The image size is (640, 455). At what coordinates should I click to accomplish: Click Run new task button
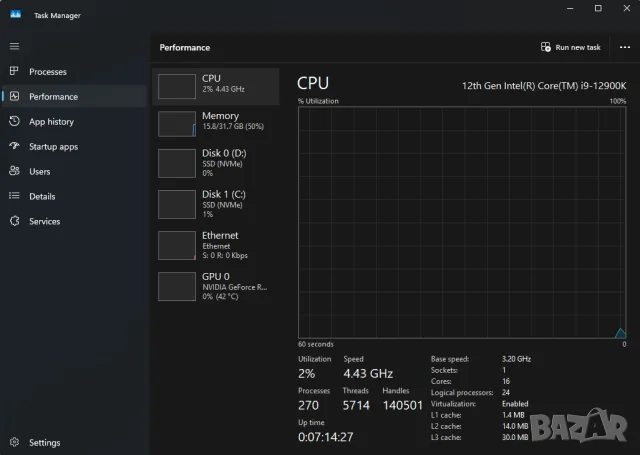point(571,47)
